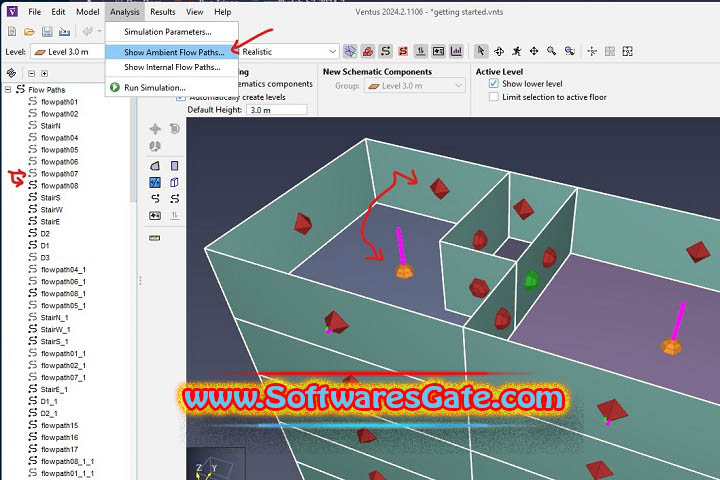This screenshot has height=480, width=720.
Task: Toggle red flow path display icon
Action: point(403,51)
